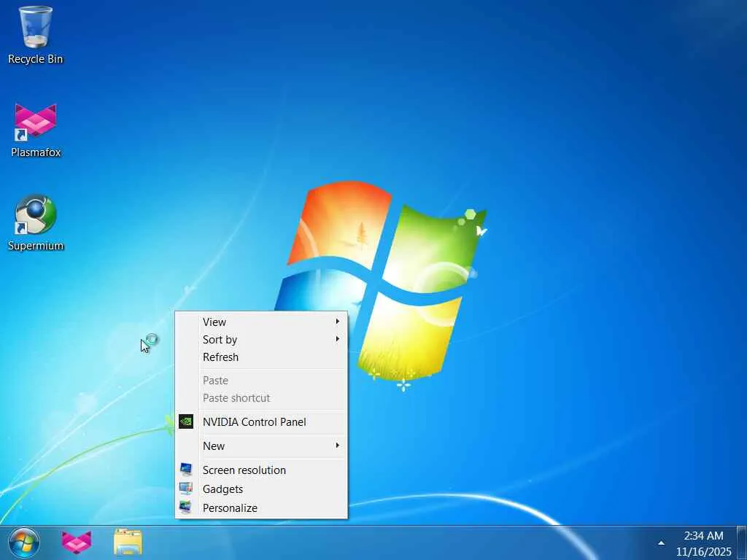This screenshot has width=747, height=560.
Task: Click the Show desktop button
Action: coord(742,542)
